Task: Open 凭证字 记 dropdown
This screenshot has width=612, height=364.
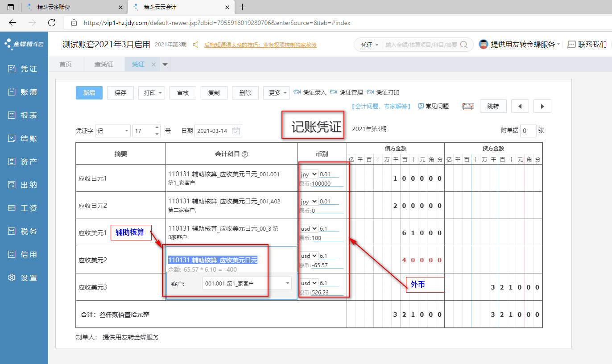Action: click(x=113, y=131)
